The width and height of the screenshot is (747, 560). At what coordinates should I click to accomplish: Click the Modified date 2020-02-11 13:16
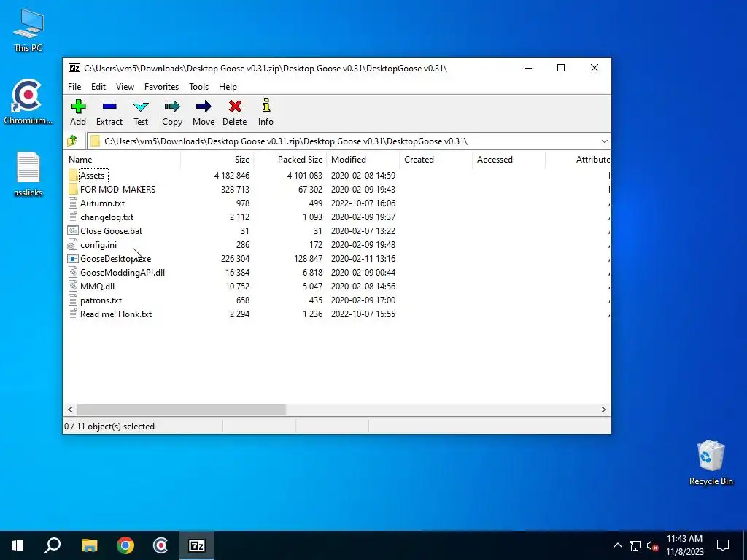[x=363, y=259]
